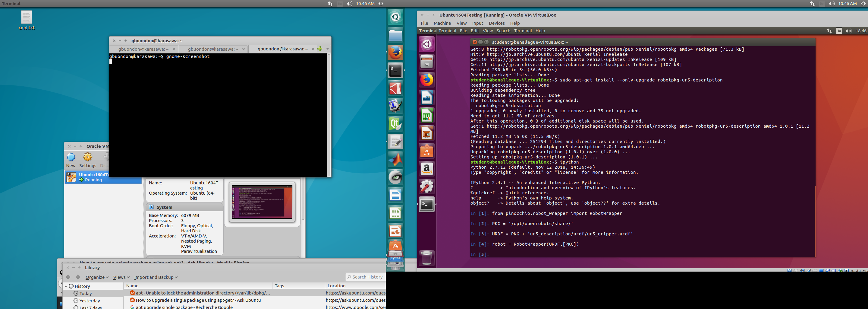This screenshot has width=868, height=309.
Task: Open LibreOffice Calc in guest launcher
Action: (x=426, y=116)
